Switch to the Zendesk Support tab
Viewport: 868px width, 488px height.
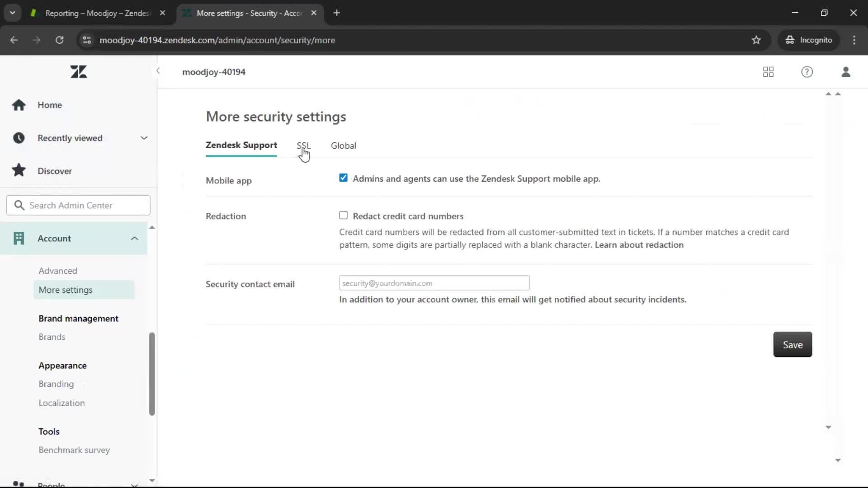(x=241, y=145)
